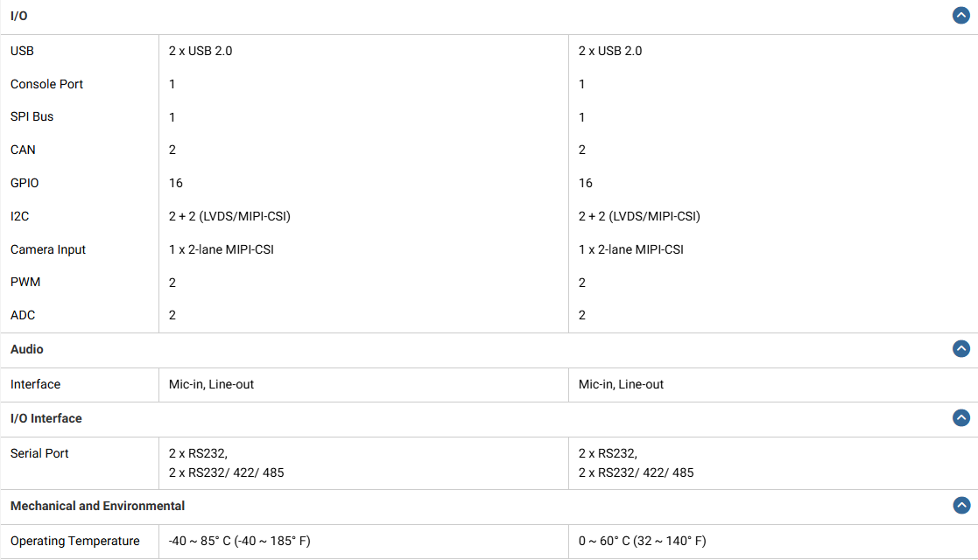The image size is (978, 560).
Task: Click the audio Interface row label
Action: [35, 384]
